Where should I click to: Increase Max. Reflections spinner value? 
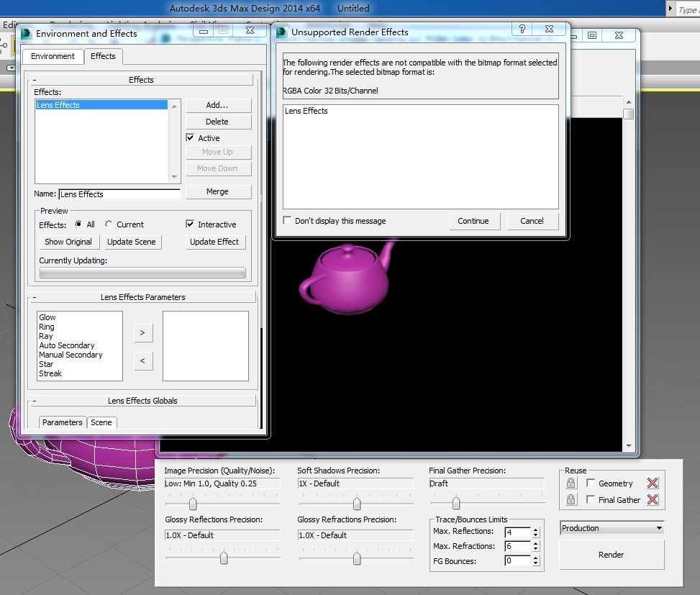pos(536,530)
